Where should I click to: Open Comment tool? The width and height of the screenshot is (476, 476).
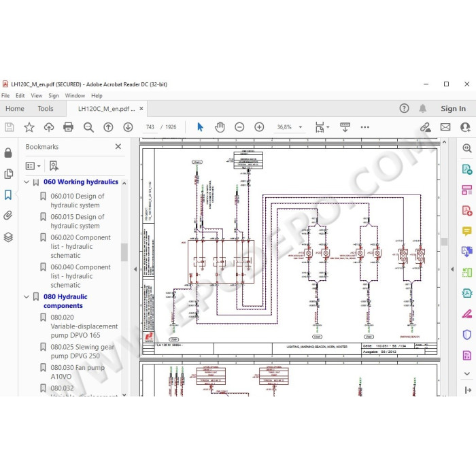(x=466, y=231)
